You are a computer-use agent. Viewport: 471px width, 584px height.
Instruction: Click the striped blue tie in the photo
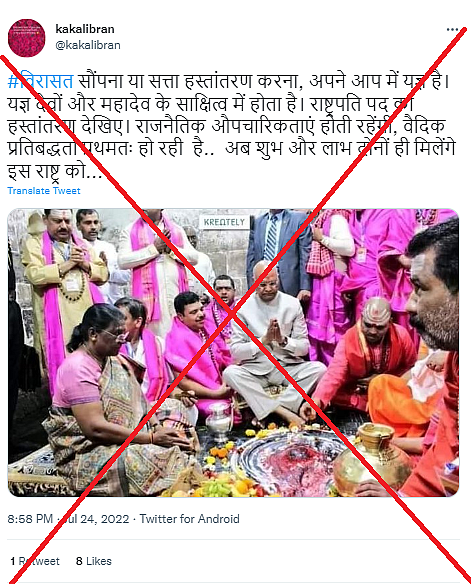point(272,237)
